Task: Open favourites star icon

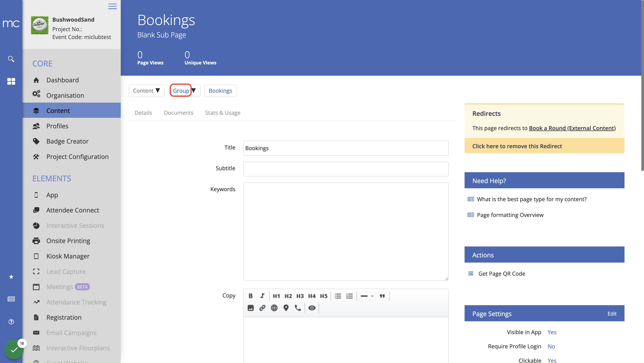Action: (x=11, y=277)
